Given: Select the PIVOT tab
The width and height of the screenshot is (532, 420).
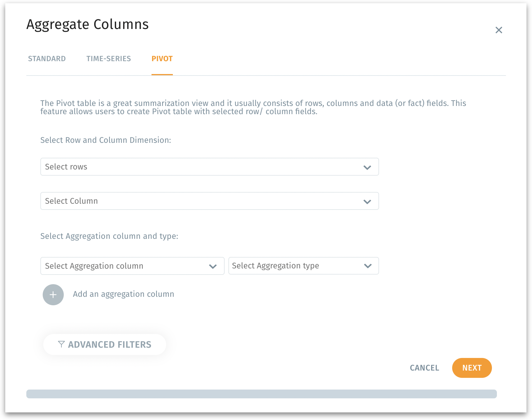Looking at the screenshot, I should point(162,59).
